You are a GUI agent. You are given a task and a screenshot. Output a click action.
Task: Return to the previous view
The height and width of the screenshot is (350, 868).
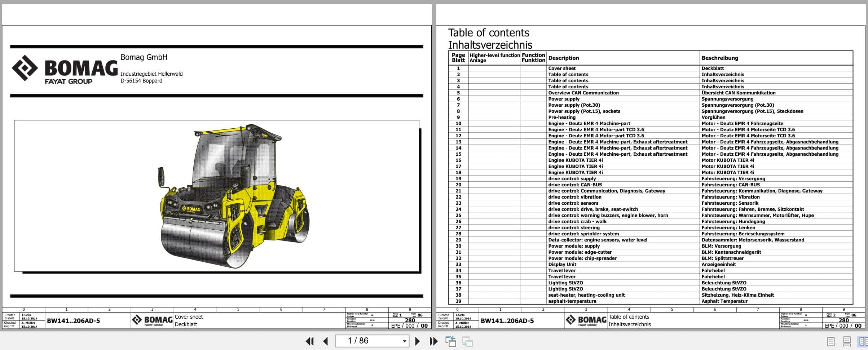pos(451,341)
